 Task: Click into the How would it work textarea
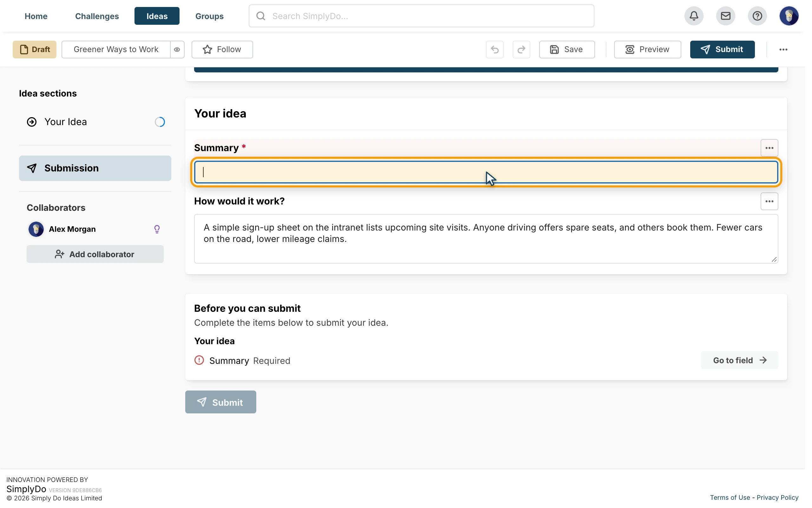click(x=486, y=238)
